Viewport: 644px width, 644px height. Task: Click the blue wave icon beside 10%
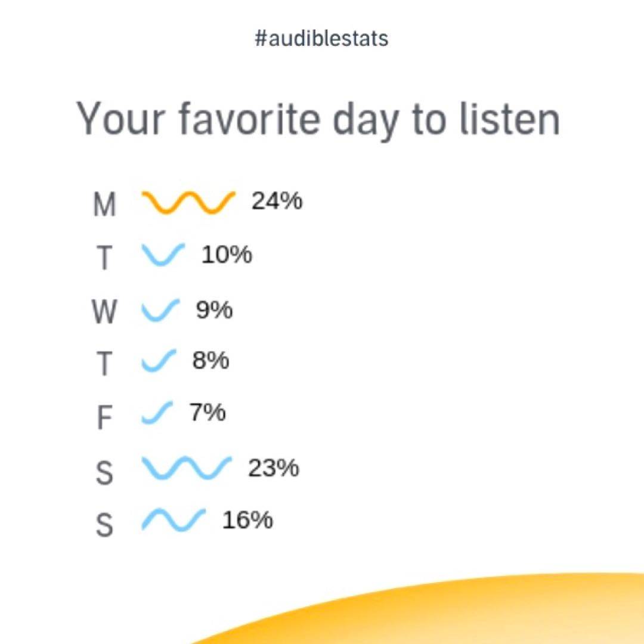click(x=163, y=255)
